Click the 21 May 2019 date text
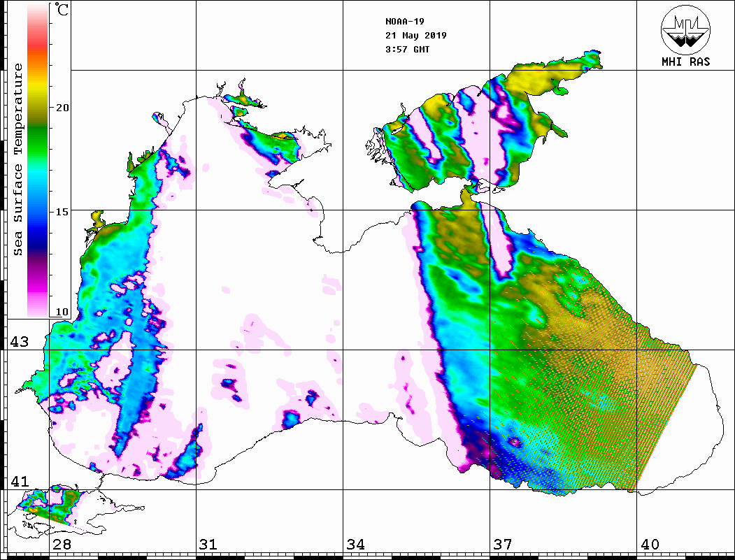735x560 pixels. point(415,35)
